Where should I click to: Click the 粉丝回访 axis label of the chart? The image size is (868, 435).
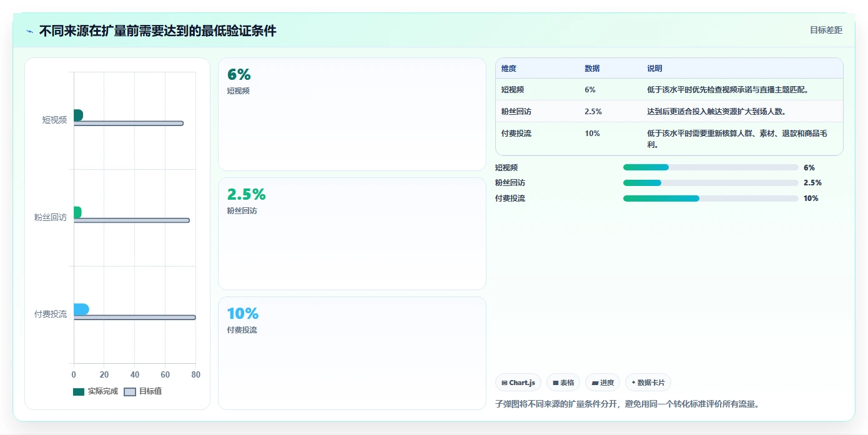click(51, 217)
